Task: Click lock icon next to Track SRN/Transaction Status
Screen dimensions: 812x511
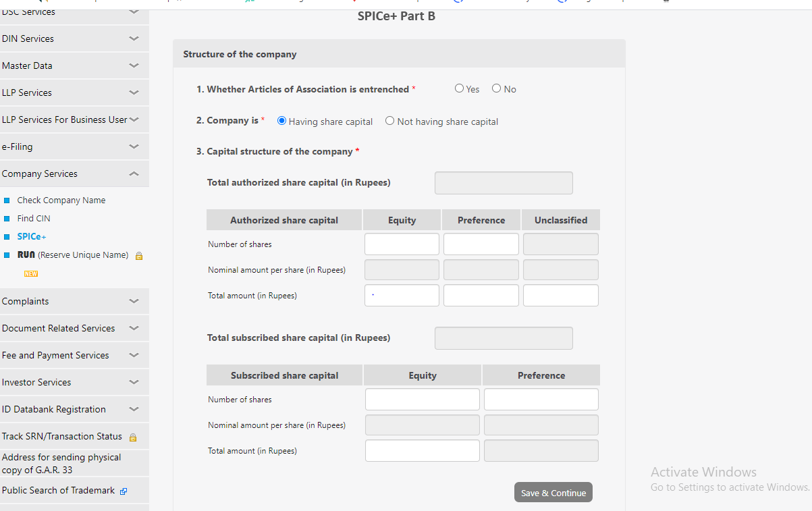Action: pyautogui.click(x=133, y=437)
